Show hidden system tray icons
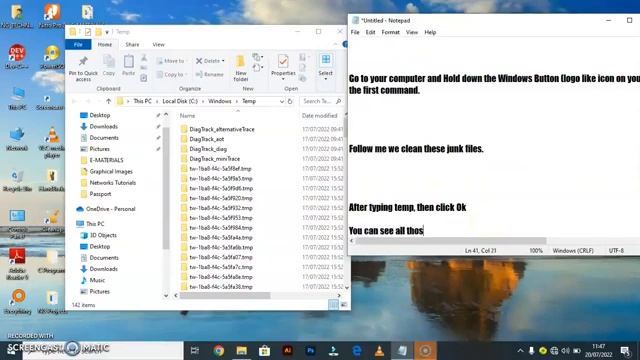The image size is (640, 360). click(520, 351)
